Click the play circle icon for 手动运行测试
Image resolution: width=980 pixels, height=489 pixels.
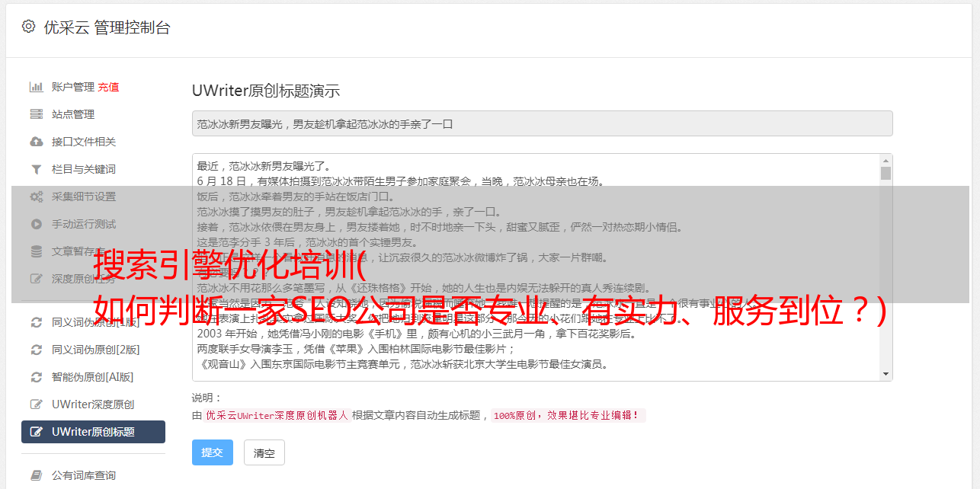36,224
